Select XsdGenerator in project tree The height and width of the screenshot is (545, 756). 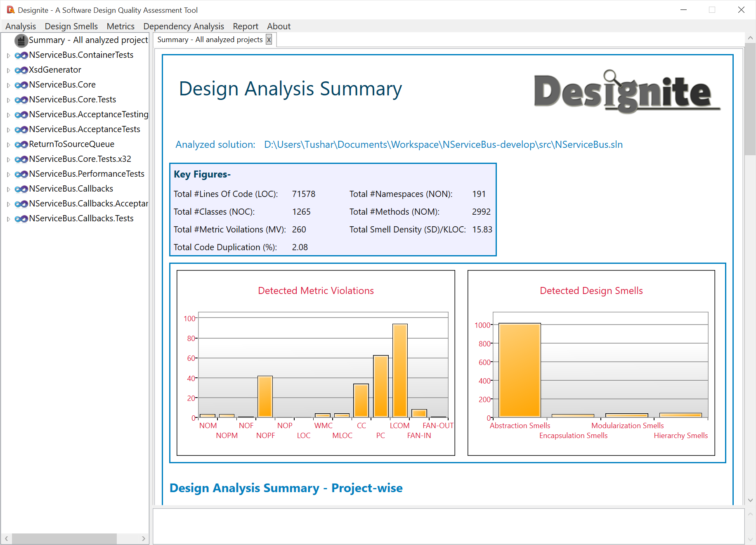55,70
